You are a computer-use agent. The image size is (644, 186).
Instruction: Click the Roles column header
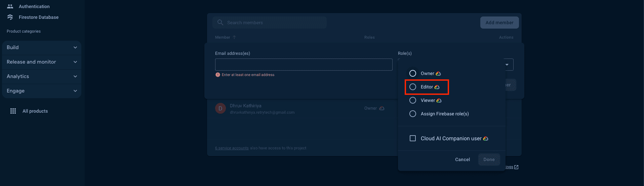pos(369,37)
